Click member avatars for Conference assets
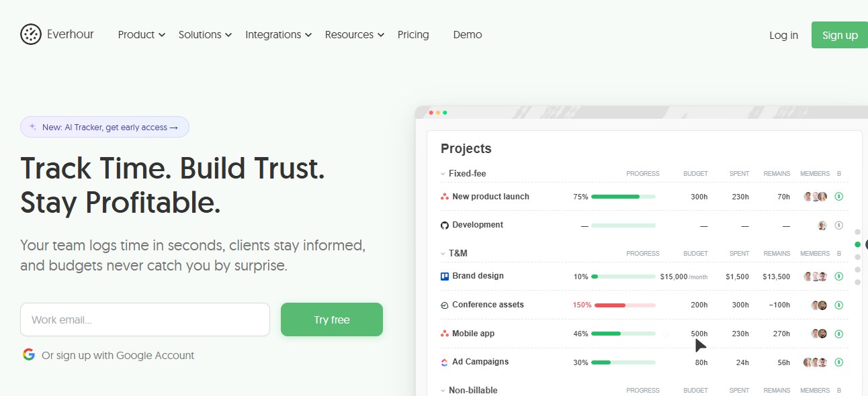 pyautogui.click(x=819, y=305)
